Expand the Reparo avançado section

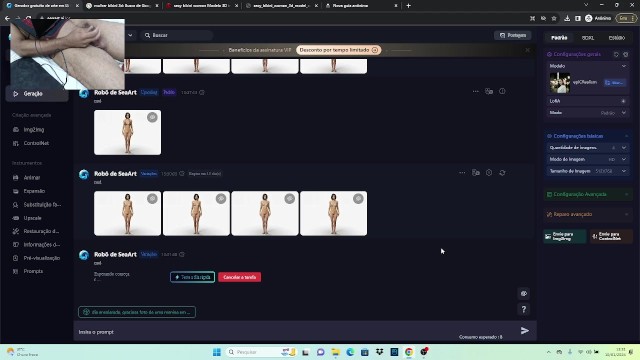[x=588, y=214]
